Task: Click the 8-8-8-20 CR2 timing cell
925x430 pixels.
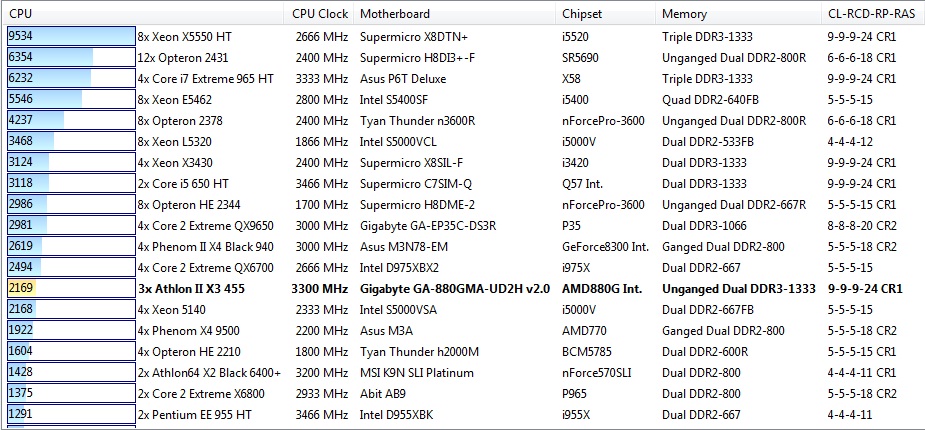Action: (x=862, y=225)
